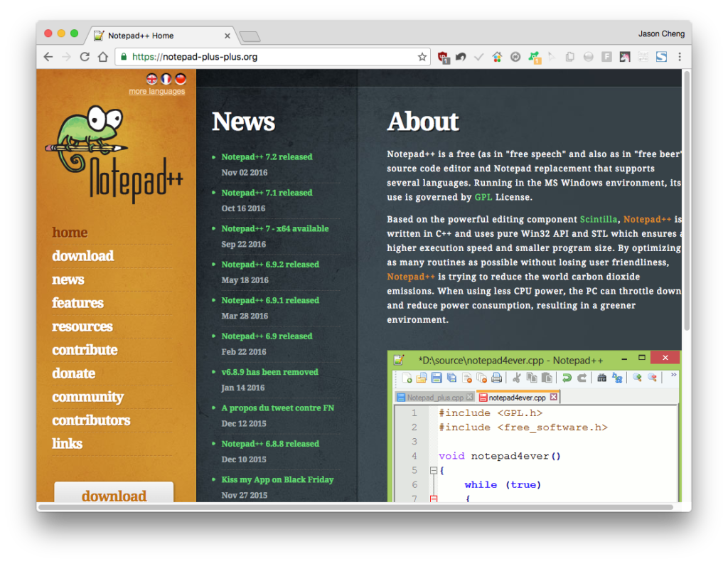Click the grey checkmark extension icon
This screenshot has width=728, height=564.
click(x=478, y=57)
